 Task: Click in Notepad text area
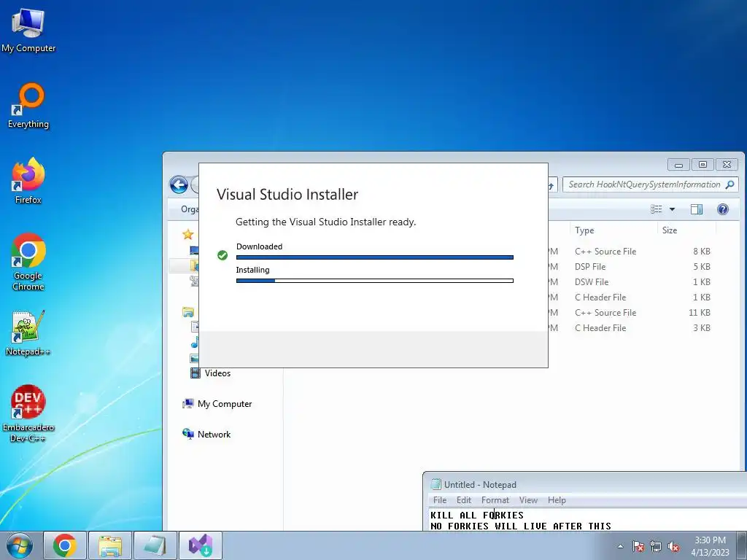click(x=587, y=520)
